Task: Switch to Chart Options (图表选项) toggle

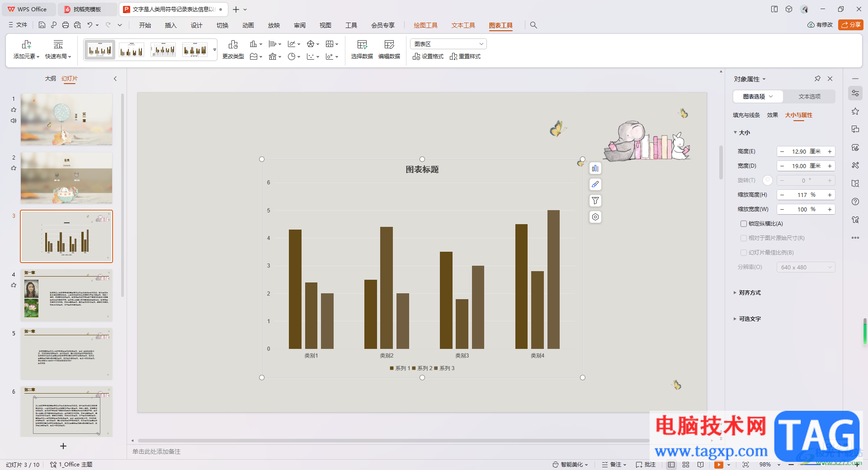Action: [758, 96]
